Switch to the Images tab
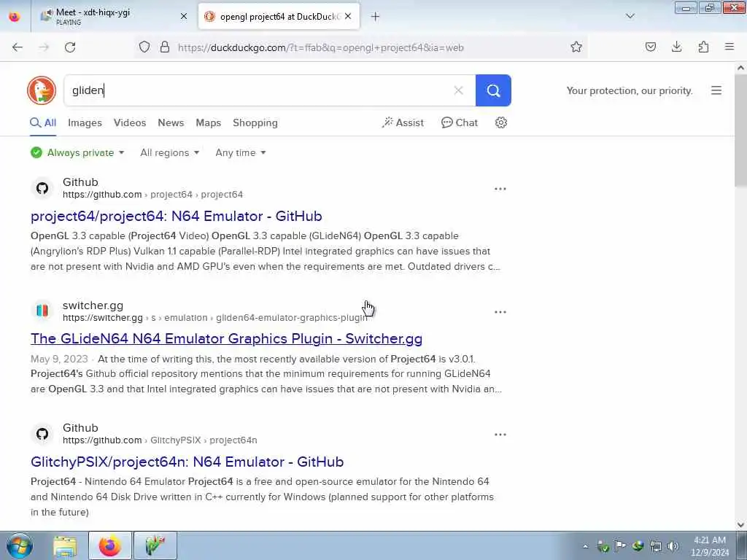This screenshot has width=747, height=560. pyautogui.click(x=85, y=122)
